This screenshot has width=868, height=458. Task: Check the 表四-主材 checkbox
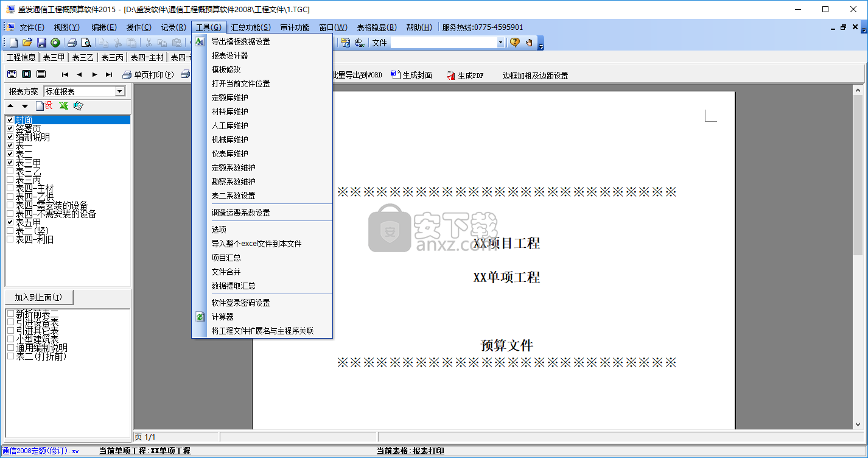tap(10, 188)
